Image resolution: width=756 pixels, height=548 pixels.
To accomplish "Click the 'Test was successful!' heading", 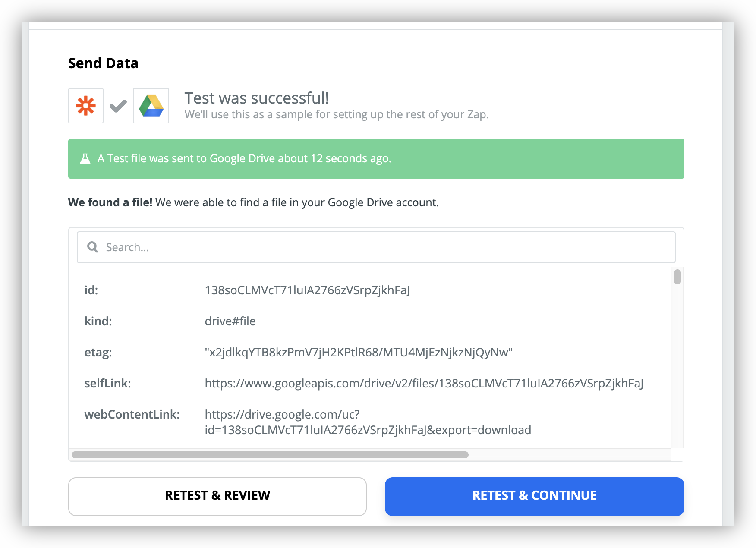I will (257, 98).
